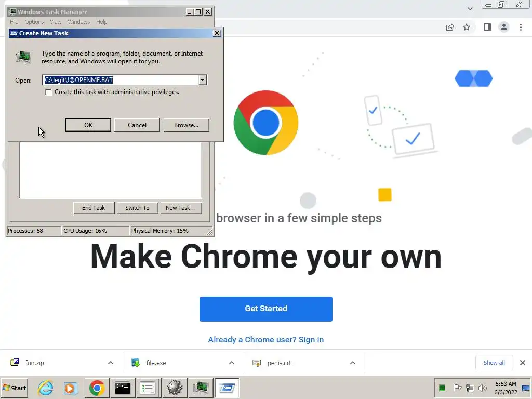Open the Chrome profile avatar
Viewport: 532px width, 399px height.
(504, 27)
